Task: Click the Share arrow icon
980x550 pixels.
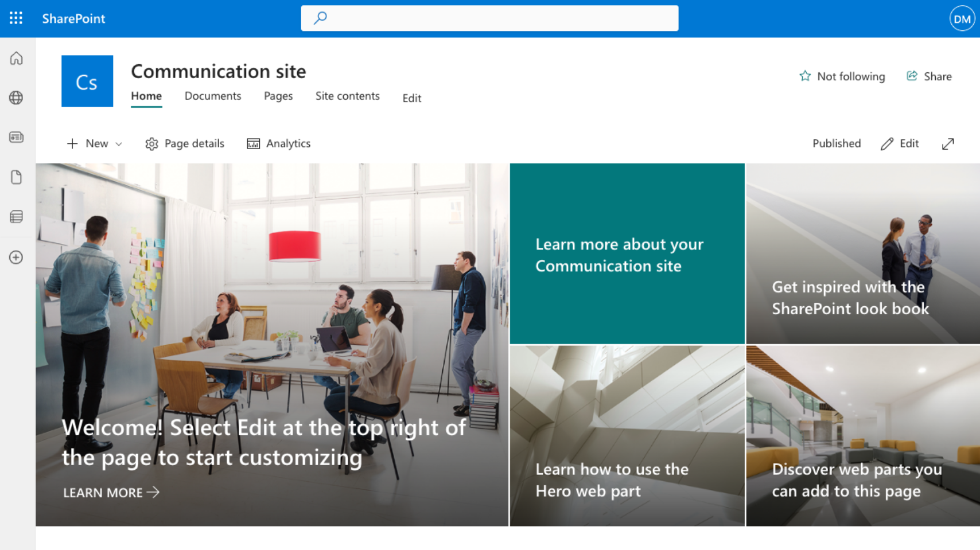Action: [x=912, y=76]
